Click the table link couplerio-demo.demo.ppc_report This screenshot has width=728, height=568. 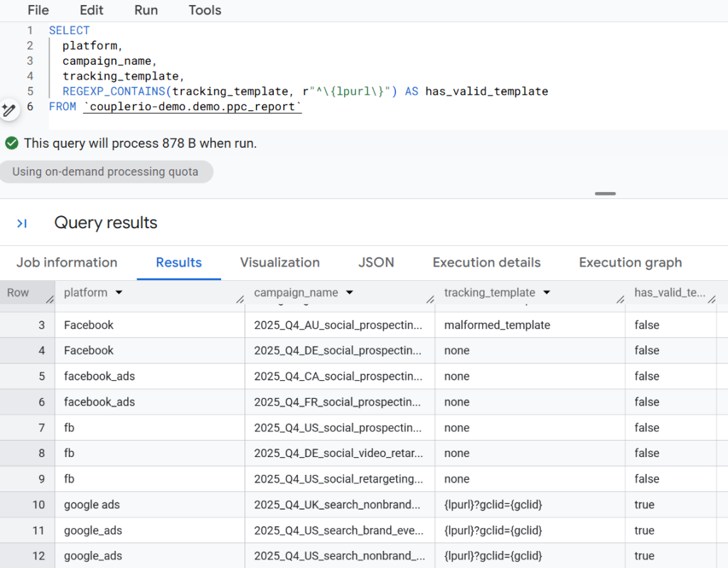[192, 107]
